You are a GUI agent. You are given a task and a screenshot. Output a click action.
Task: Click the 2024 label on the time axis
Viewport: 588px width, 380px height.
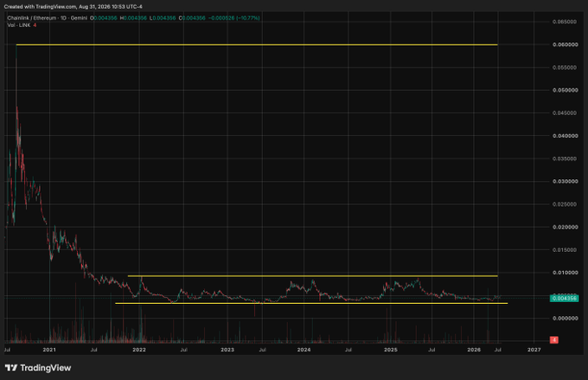[304, 350]
